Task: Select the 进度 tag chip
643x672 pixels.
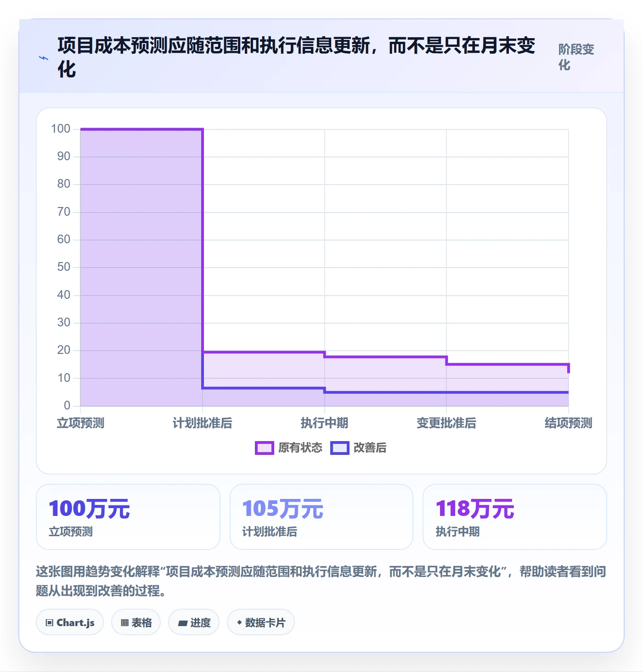Action: click(x=194, y=622)
